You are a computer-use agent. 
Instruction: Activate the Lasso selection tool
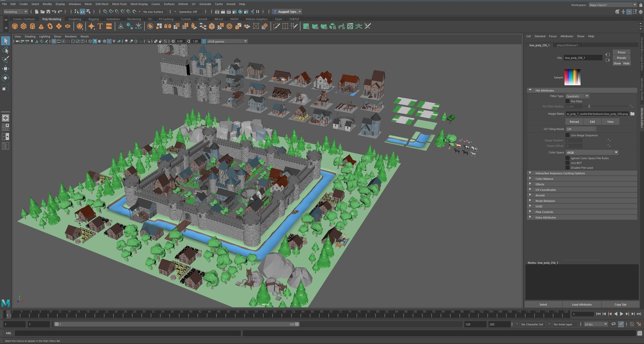tap(6, 50)
